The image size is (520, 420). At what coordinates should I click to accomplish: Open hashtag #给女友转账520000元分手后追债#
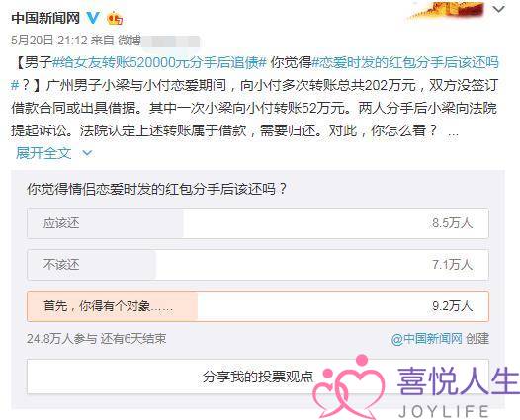[159, 62]
